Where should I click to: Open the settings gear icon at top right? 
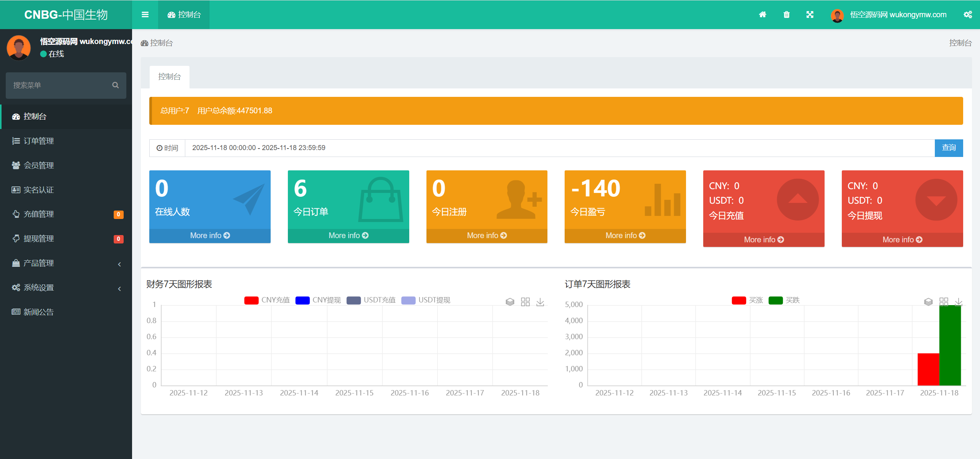968,15
